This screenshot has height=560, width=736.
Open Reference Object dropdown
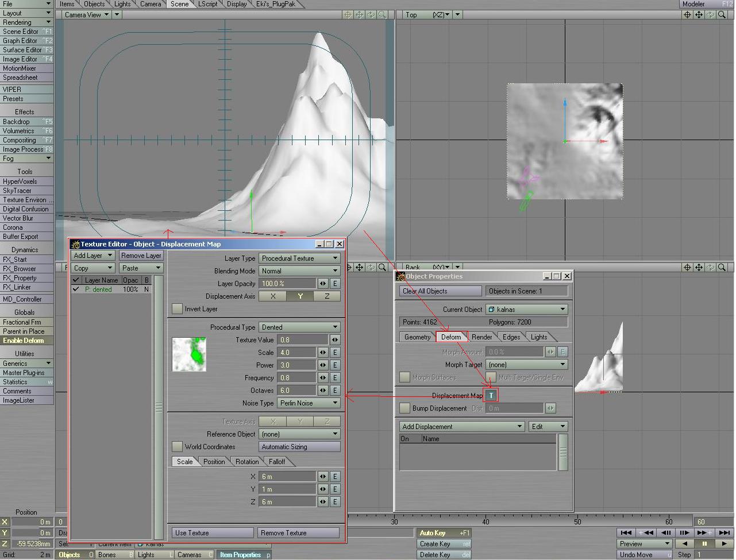click(x=299, y=434)
